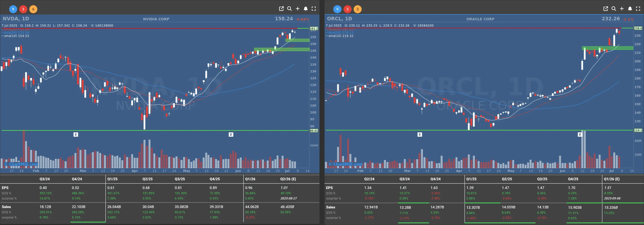
Task: Click ORCL EPS value 1.70
Action: click(571, 188)
